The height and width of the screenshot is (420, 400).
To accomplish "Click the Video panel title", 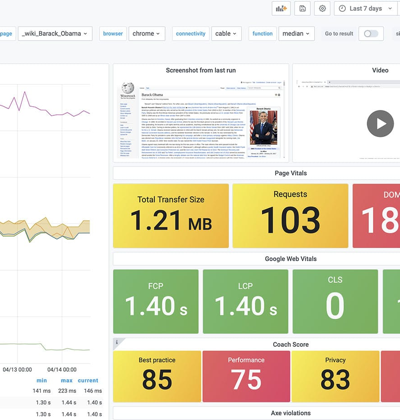I will [380, 70].
